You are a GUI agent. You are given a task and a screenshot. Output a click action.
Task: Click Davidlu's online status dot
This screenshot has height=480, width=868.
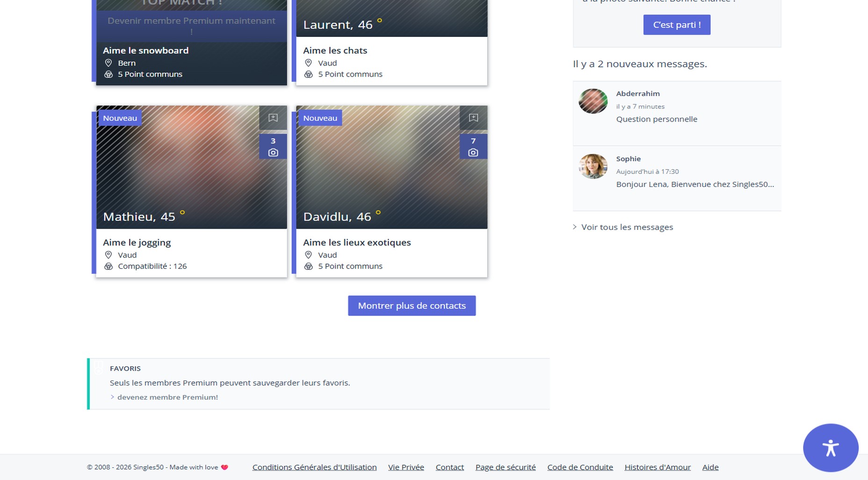tap(378, 213)
